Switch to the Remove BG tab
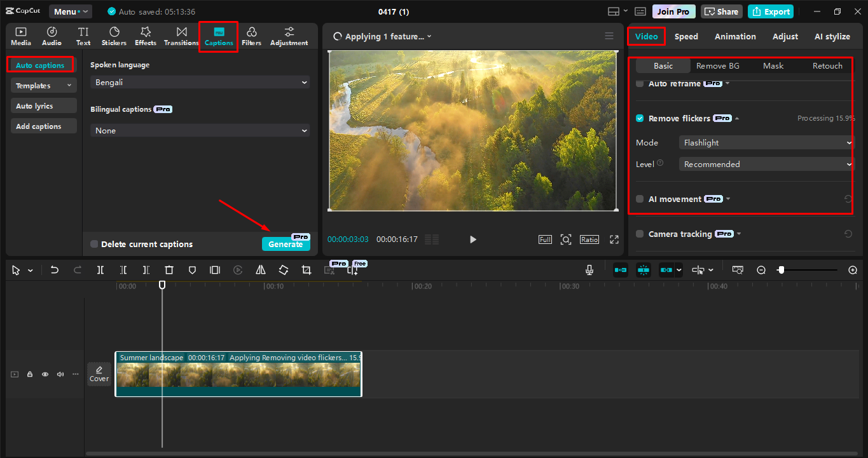Image resolution: width=868 pixels, height=458 pixels. click(x=718, y=65)
